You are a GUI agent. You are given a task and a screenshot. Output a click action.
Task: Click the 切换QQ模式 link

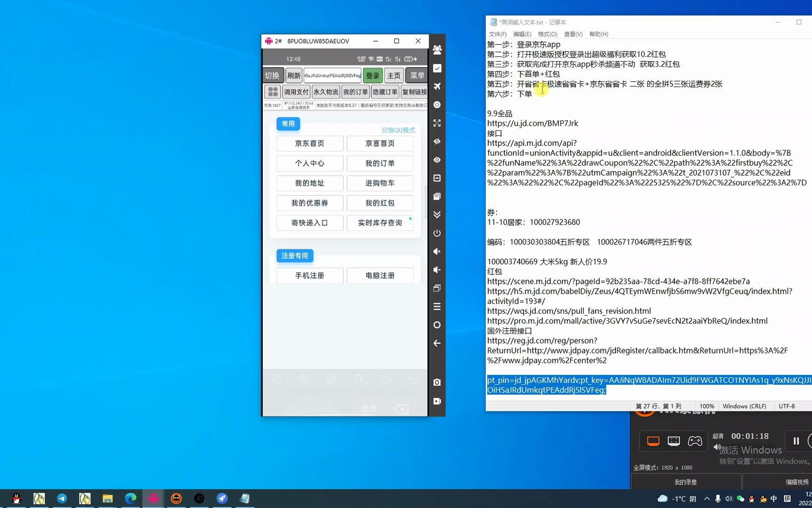pos(398,130)
